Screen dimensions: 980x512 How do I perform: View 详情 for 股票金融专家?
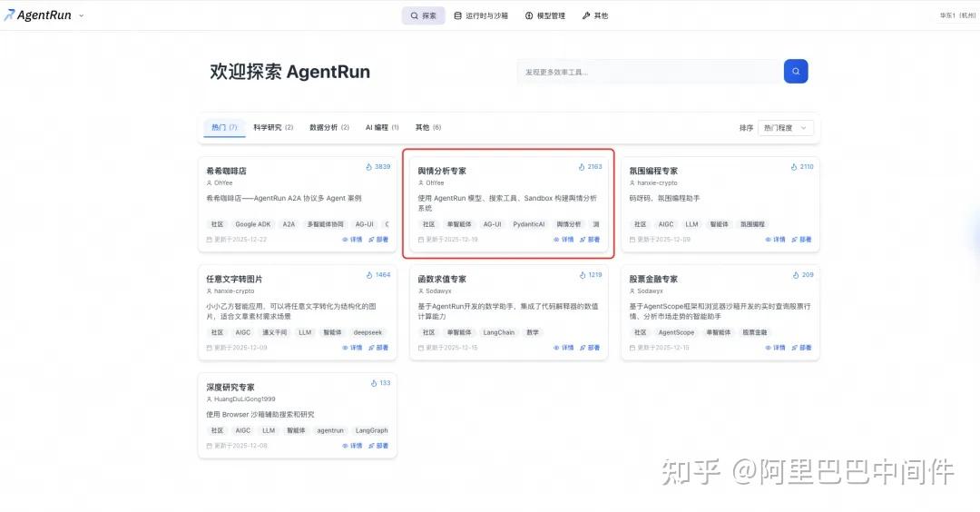[x=776, y=348]
